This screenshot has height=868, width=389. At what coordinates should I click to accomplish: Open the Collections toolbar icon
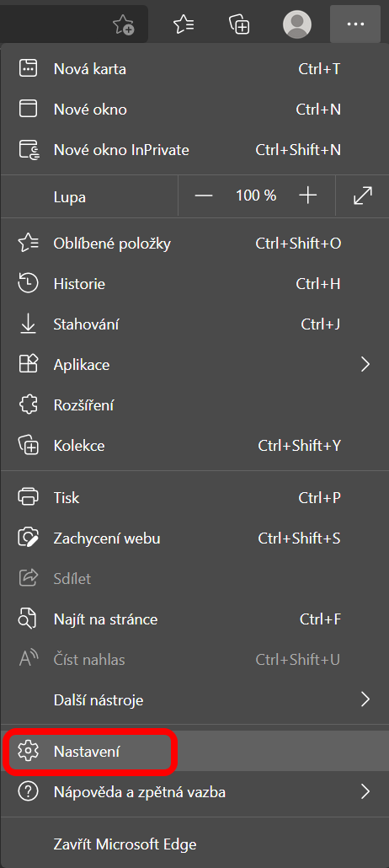click(240, 24)
